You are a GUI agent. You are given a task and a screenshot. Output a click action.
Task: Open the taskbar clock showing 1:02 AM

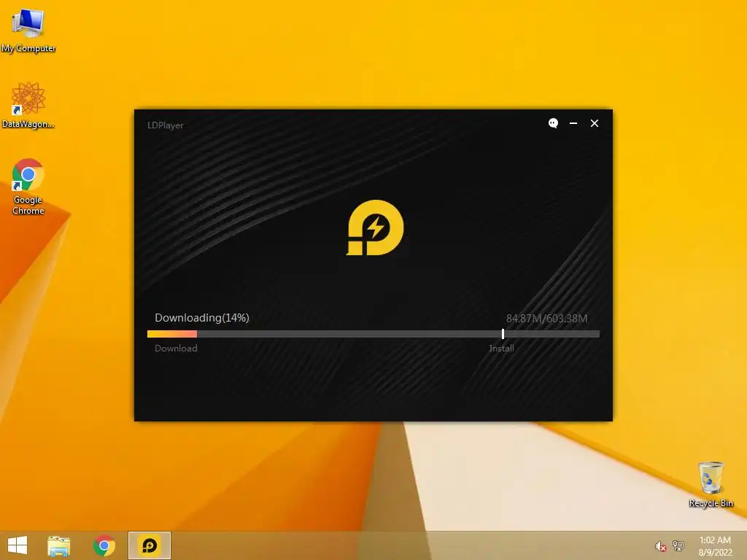[715, 545]
